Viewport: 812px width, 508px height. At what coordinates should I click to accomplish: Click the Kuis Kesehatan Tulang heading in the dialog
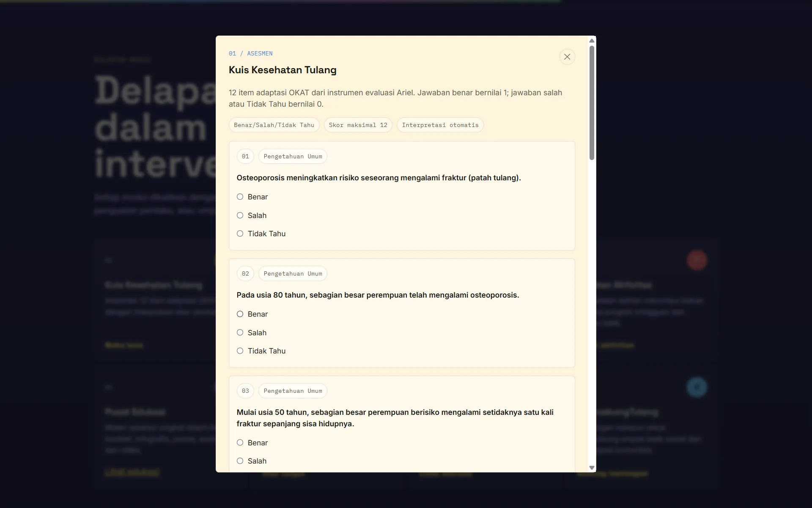coord(283,70)
